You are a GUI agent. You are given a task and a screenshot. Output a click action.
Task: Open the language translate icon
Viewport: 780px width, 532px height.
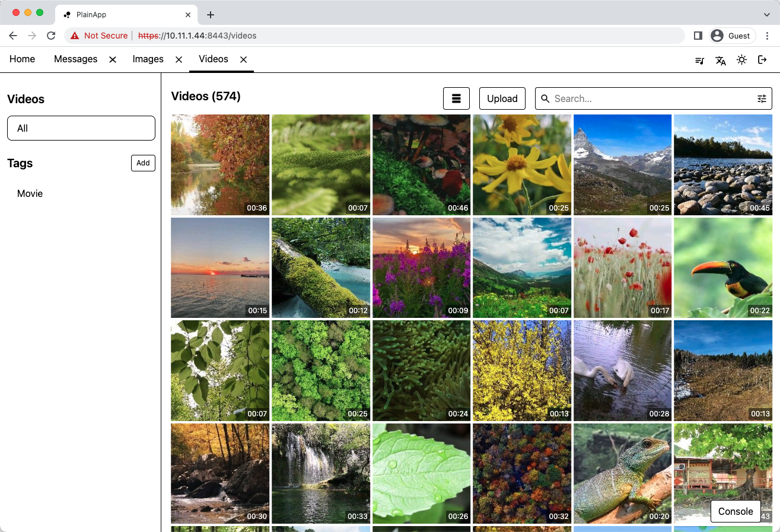[721, 60]
